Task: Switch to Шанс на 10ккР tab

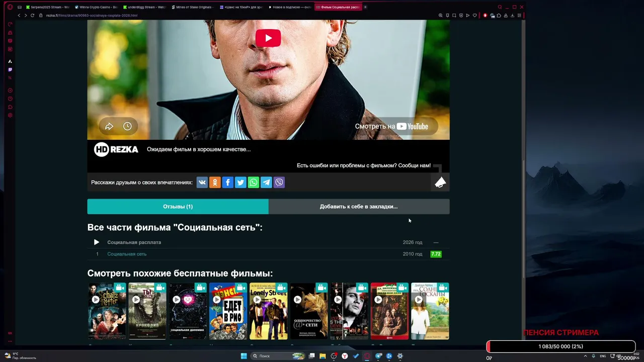Action: [x=241, y=7]
